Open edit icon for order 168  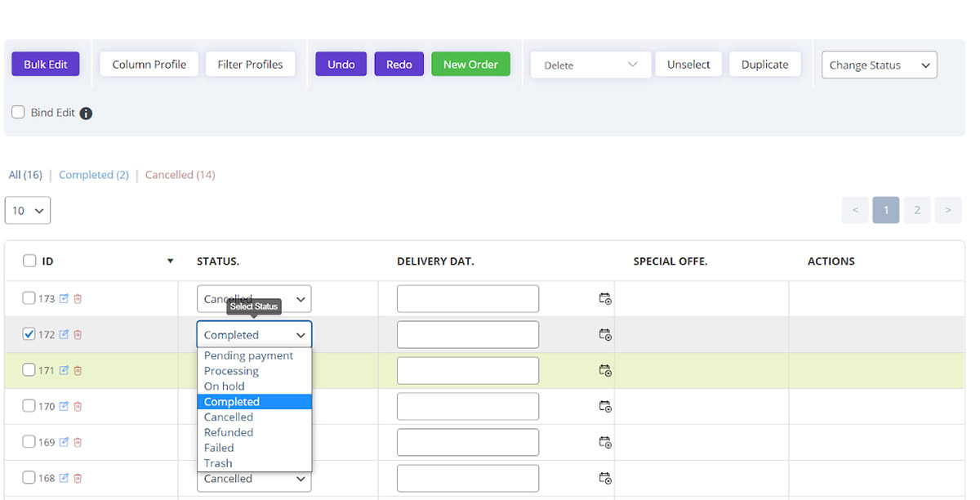click(x=64, y=479)
